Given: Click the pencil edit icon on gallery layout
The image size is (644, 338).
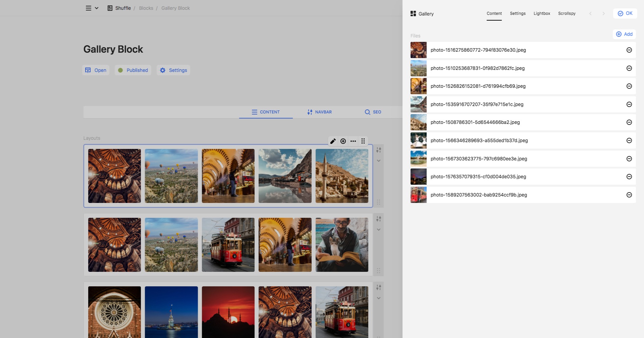Looking at the screenshot, I should pos(333,141).
